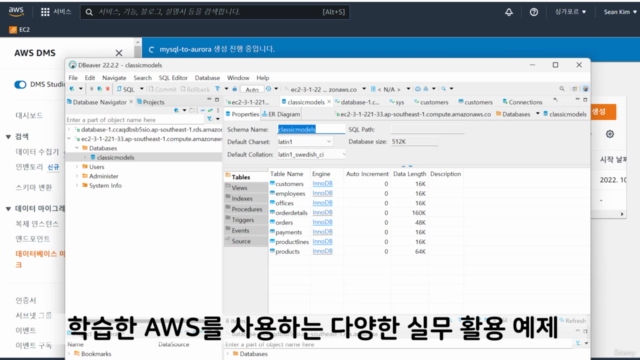Click the orange create button in AWS console
This screenshot has height=360, width=640.
(x=603, y=112)
